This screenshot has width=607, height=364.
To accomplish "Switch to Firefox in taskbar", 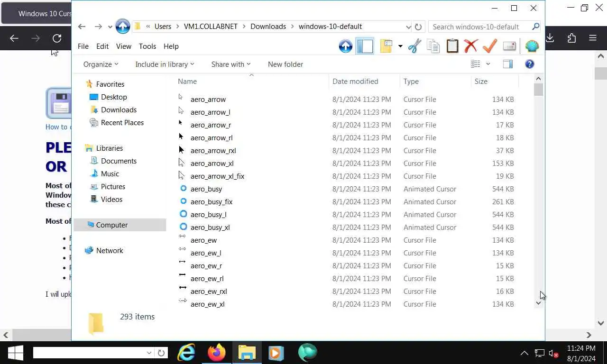I will click(x=216, y=353).
